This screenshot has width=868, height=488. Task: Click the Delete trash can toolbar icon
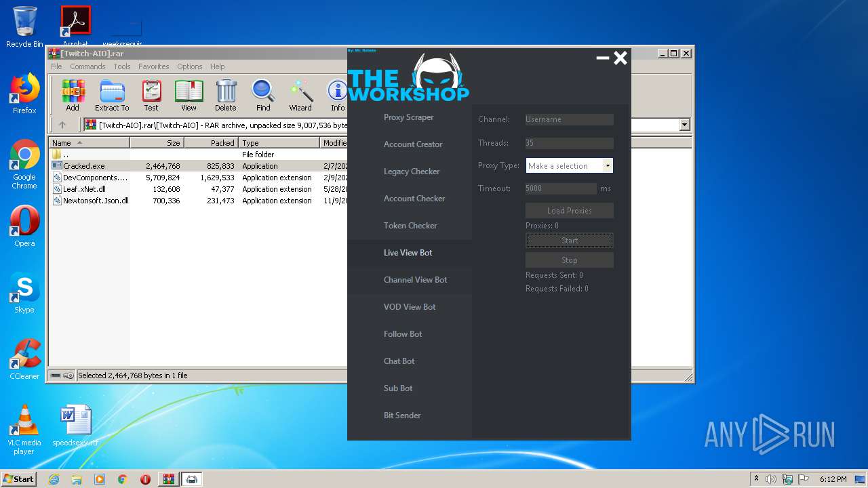pyautogui.click(x=226, y=95)
